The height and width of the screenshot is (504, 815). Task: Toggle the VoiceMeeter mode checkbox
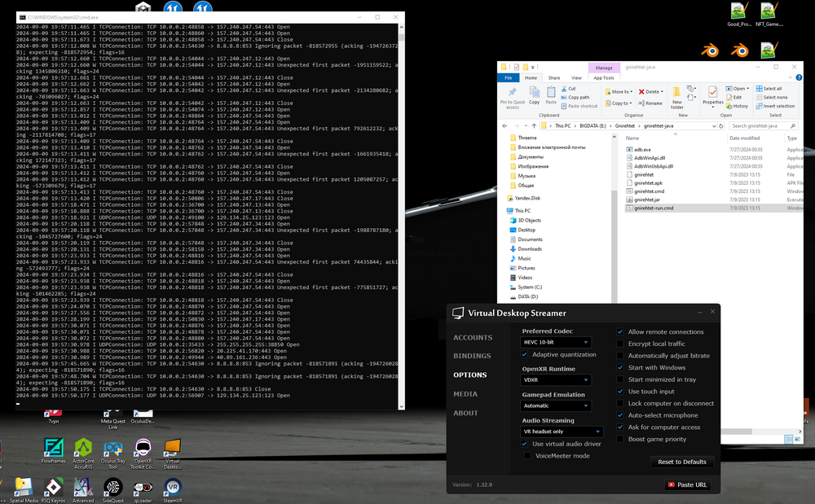526,456
